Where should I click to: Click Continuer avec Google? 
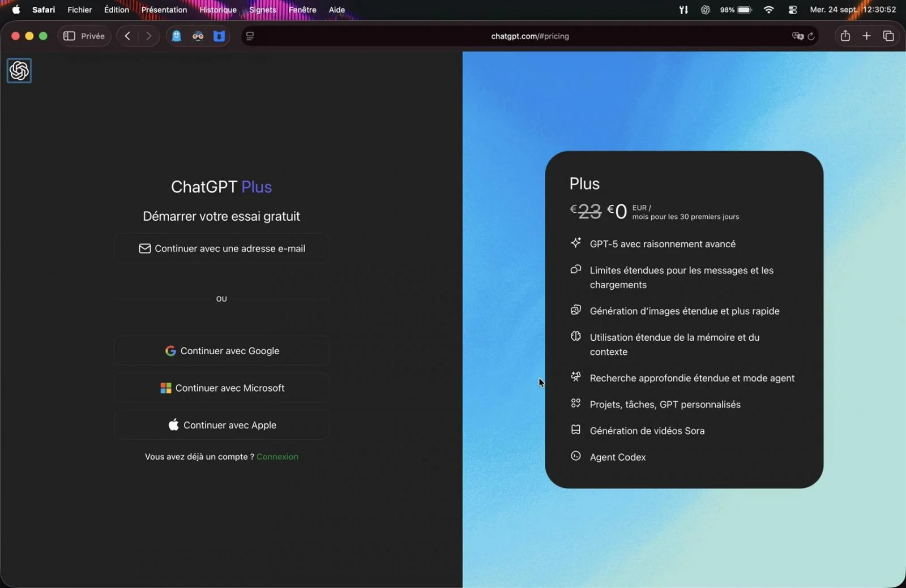221,350
